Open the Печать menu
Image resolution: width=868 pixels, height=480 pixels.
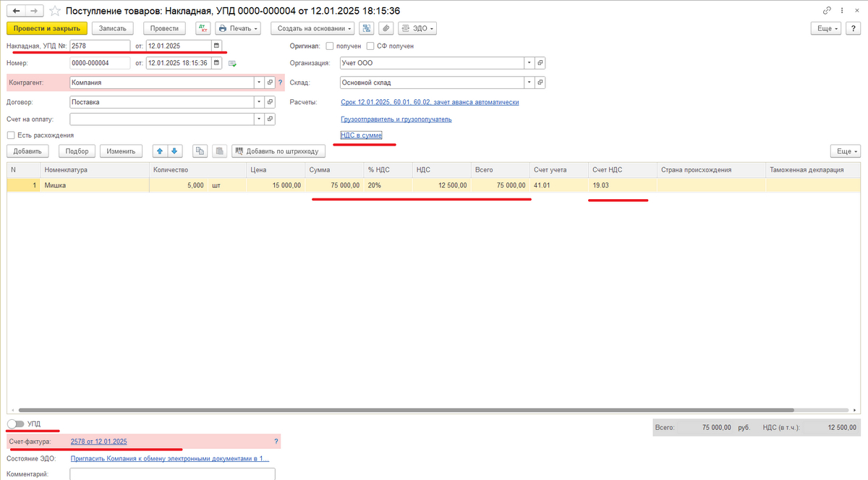coord(239,28)
